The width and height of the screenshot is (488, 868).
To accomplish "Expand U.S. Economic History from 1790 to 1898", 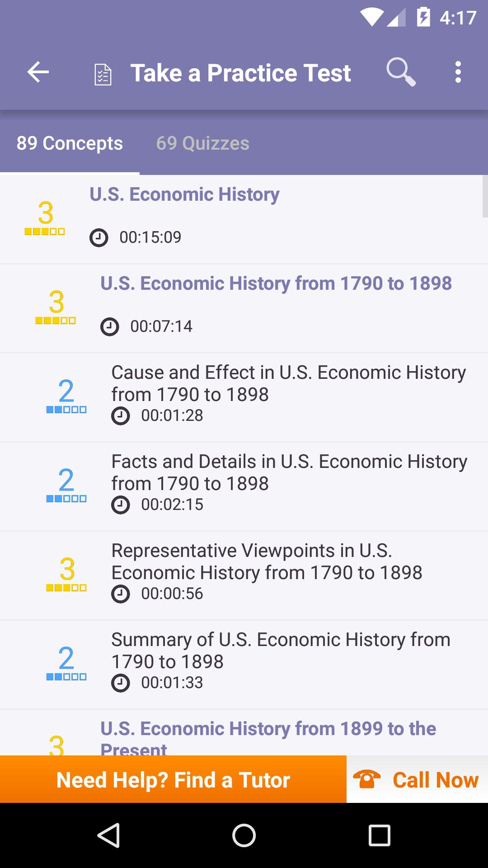I will tap(244, 308).
